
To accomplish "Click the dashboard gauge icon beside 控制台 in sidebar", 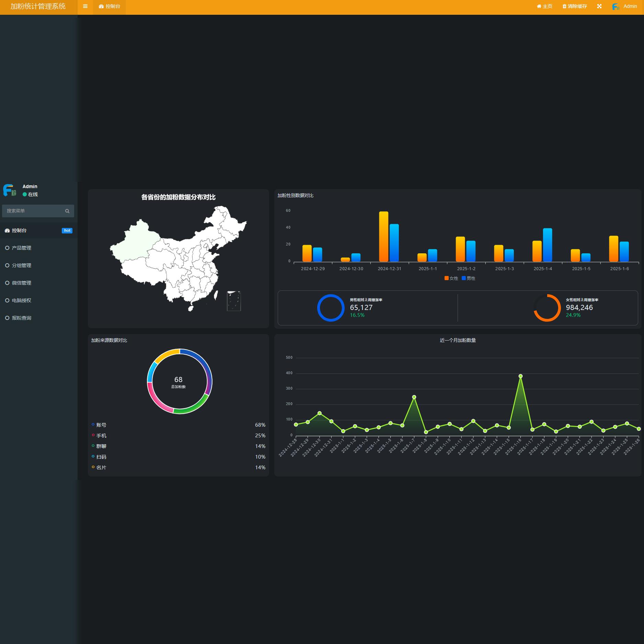I will 7,231.
